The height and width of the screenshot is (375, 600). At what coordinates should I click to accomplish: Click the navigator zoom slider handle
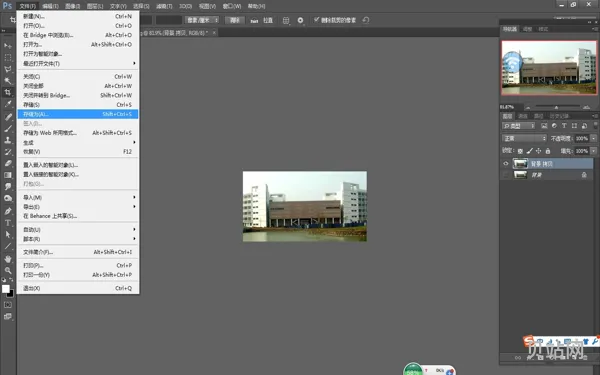pos(556,108)
